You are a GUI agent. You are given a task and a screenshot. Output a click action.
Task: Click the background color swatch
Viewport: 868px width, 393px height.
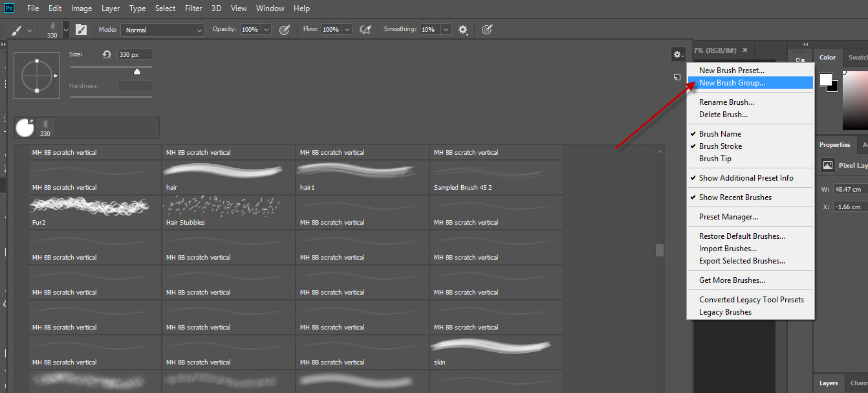point(834,87)
